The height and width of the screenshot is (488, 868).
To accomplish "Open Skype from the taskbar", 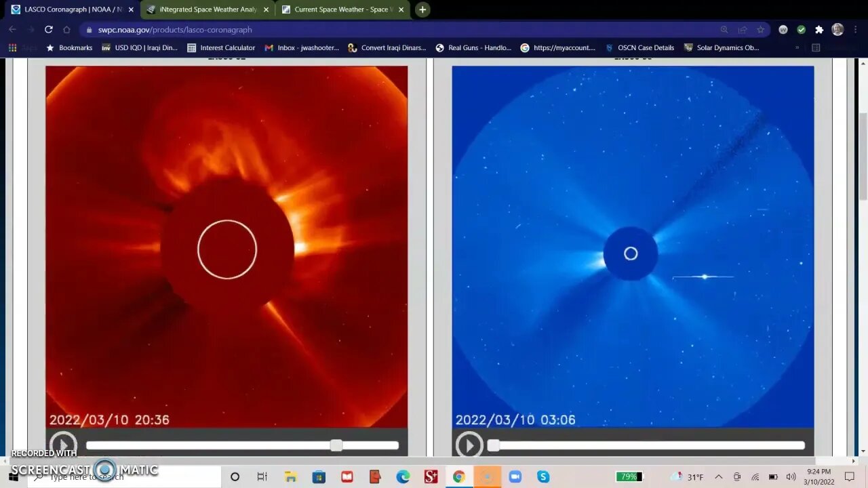I will click(x=543, y=477).
